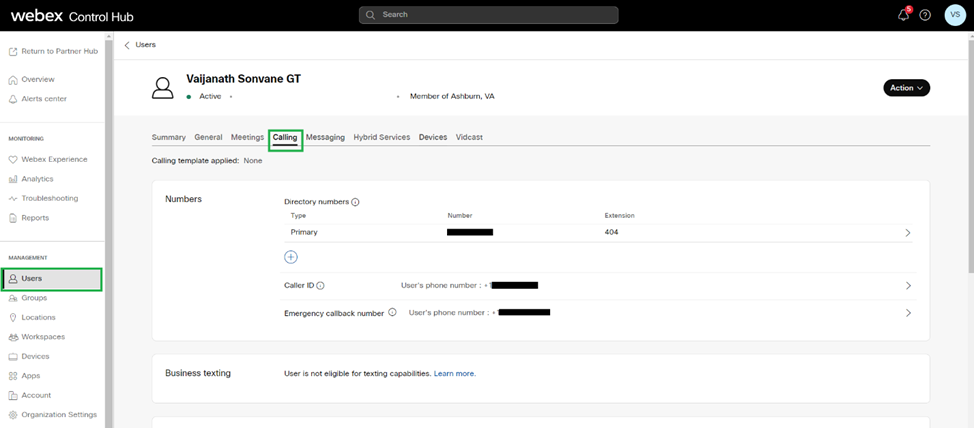
Task: Click the Reports document icon
Action: (x=13, y=218)
